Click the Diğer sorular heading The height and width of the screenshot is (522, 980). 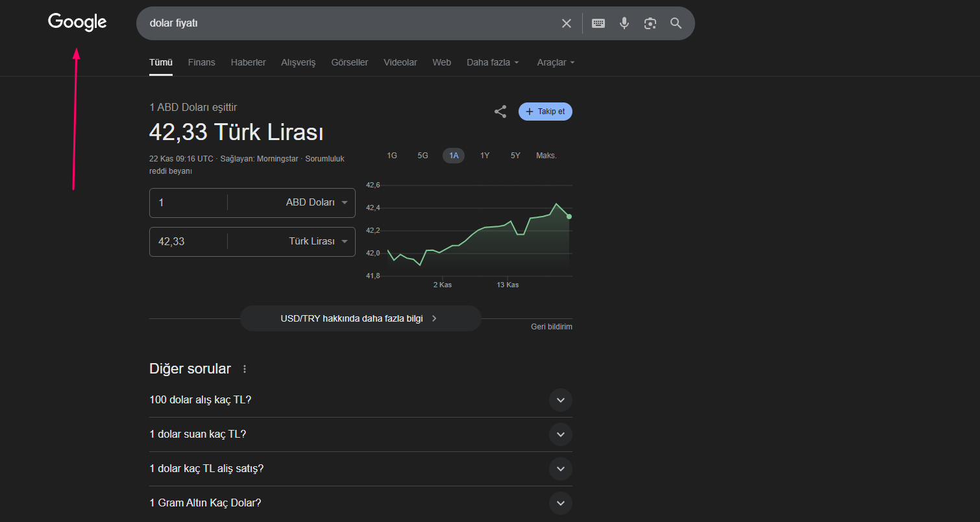tap(190, 369)
